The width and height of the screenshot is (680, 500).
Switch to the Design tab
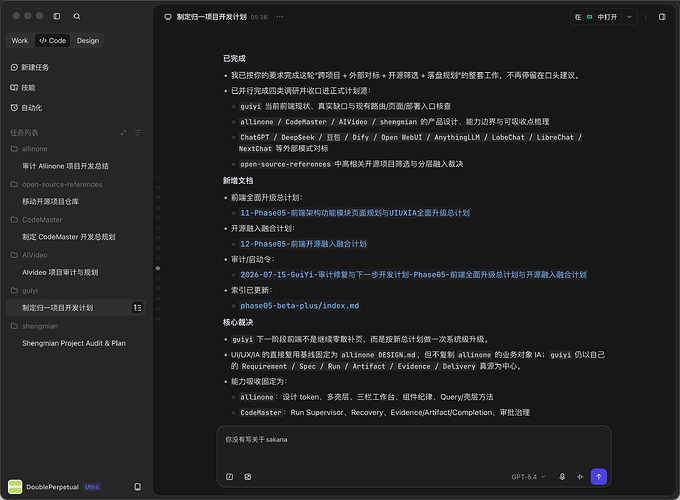[x=88, y=40]
